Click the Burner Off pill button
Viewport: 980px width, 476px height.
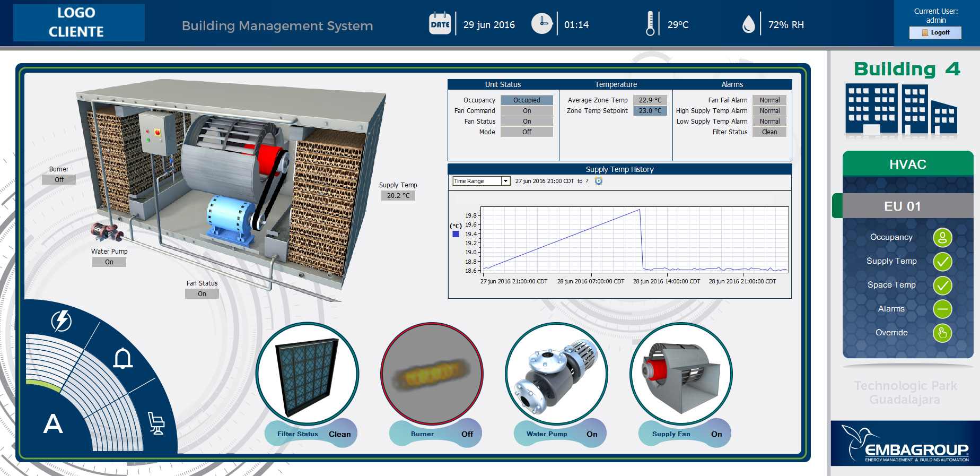[x=435, y=434]
